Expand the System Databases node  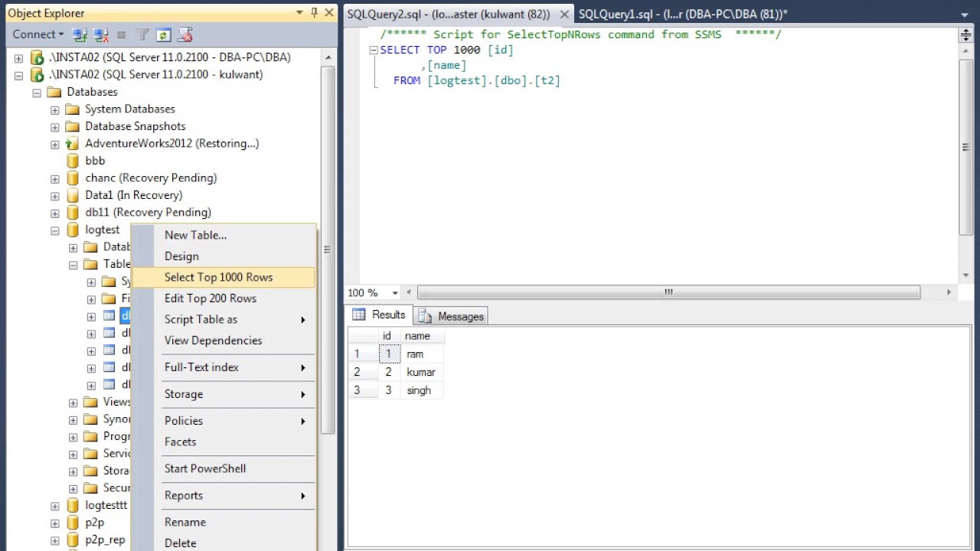[55, 109]
